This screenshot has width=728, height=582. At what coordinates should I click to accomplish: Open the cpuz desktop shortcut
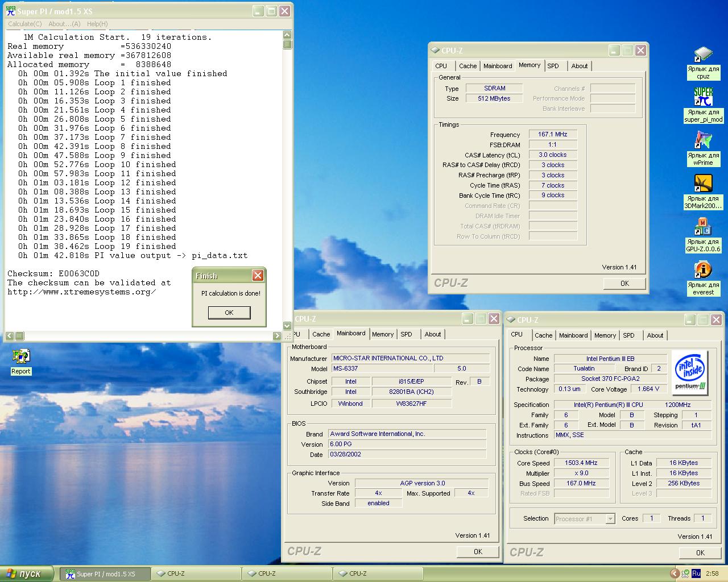703,63
